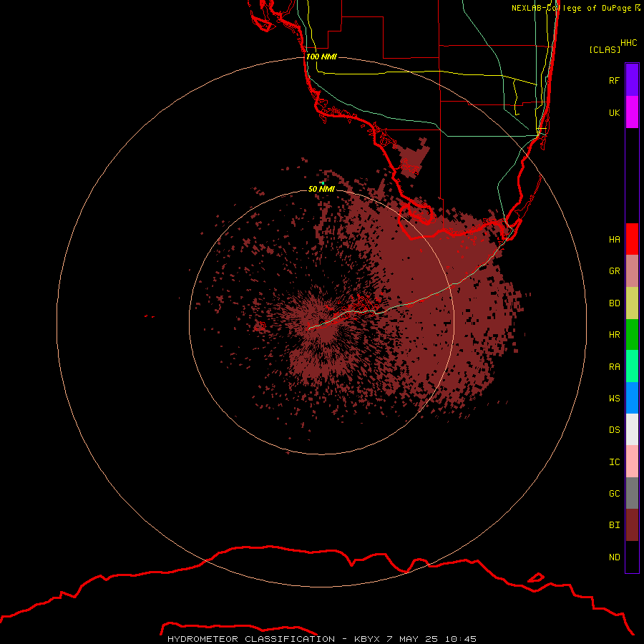Click the BD yellow legend swatch
Screen dimensions: 644x644
(632, 303)
